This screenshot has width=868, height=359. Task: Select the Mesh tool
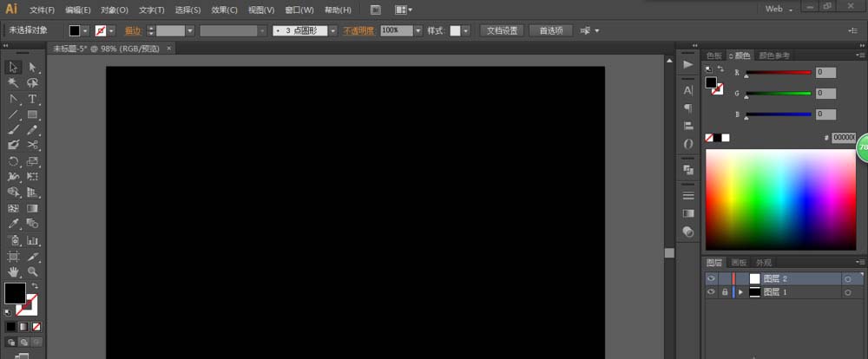pos(13,208)
